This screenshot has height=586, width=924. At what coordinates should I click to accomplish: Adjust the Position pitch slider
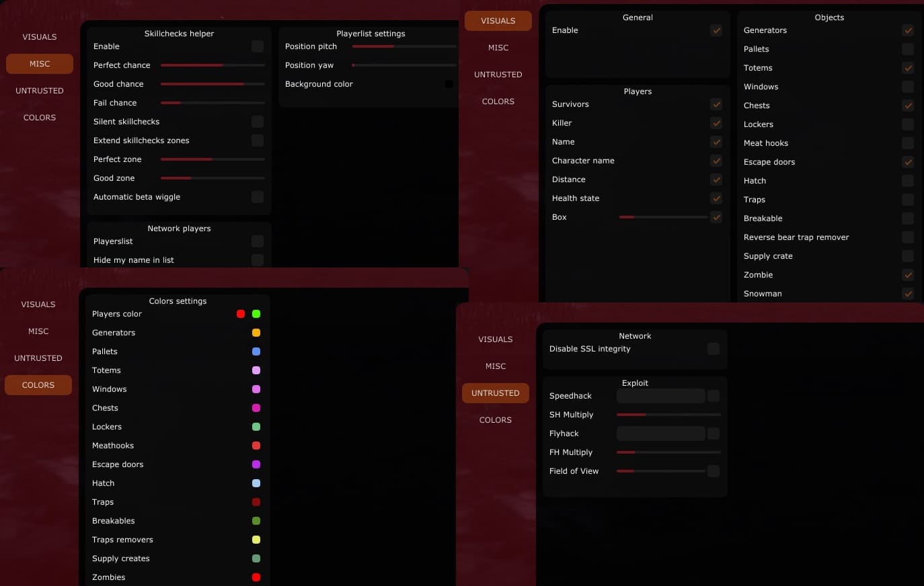(x=404, y=46)
